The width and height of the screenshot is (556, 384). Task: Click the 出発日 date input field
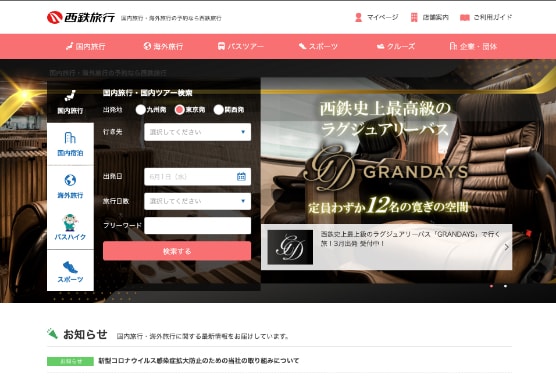click(x=198, y=177)
